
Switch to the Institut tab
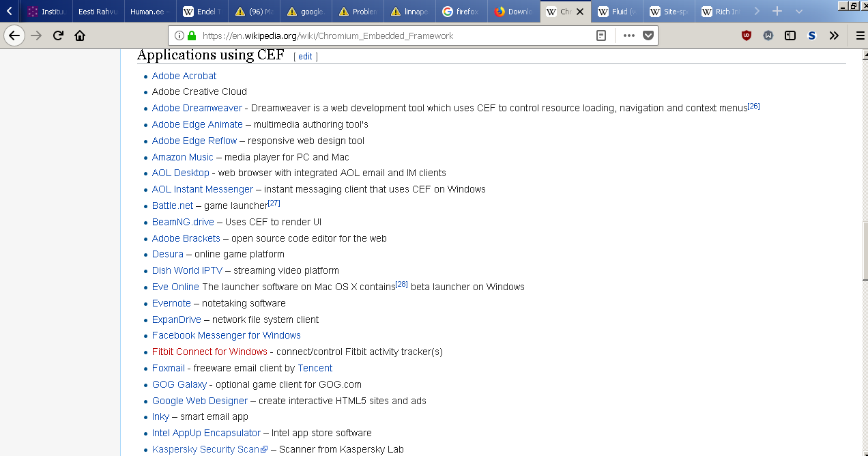[x=46, y=12]
